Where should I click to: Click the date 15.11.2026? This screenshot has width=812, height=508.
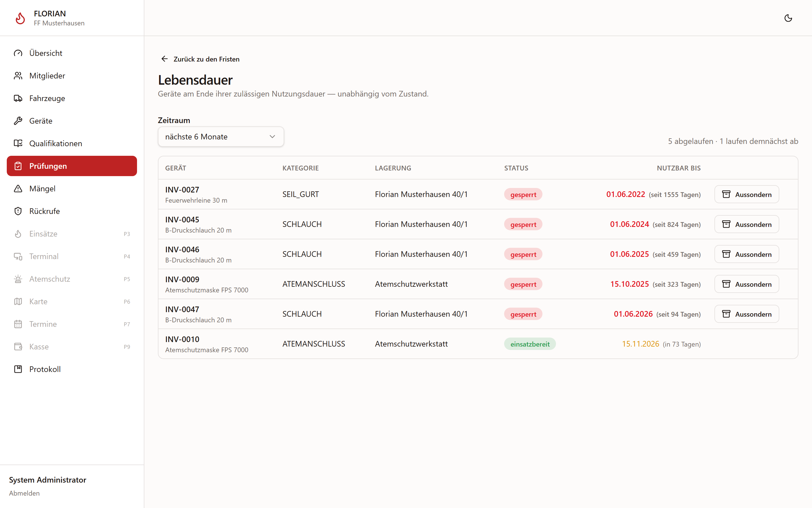click(641, 344)
